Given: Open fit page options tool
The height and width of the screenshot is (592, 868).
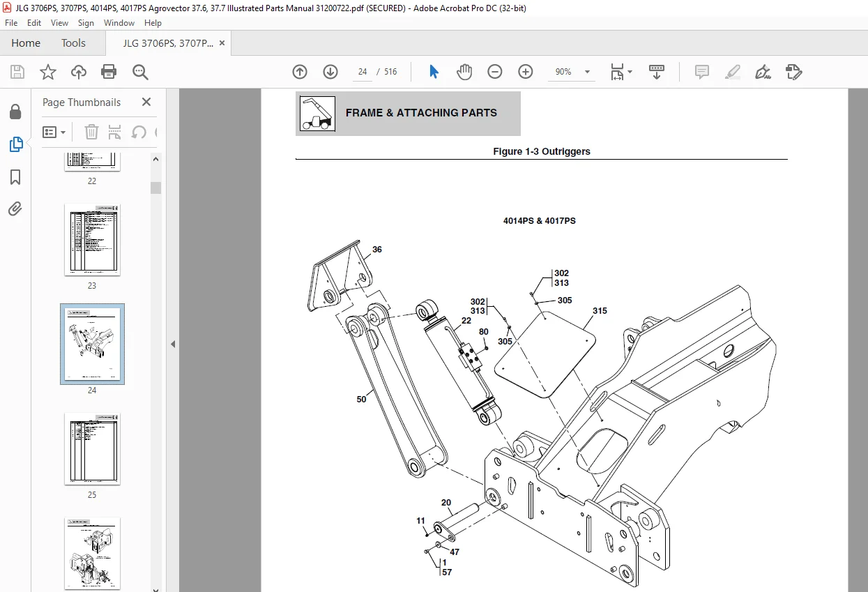Looking at the screenshot, I should click(620, 72).
